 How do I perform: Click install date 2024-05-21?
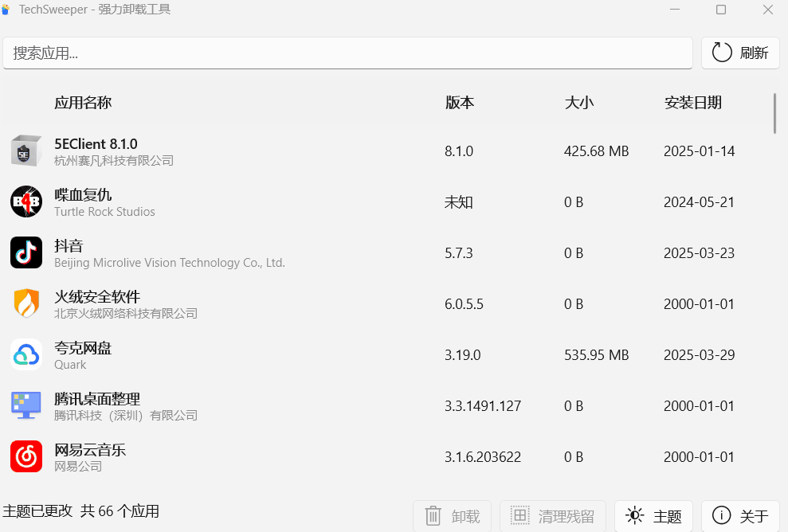tap(699, 202)
